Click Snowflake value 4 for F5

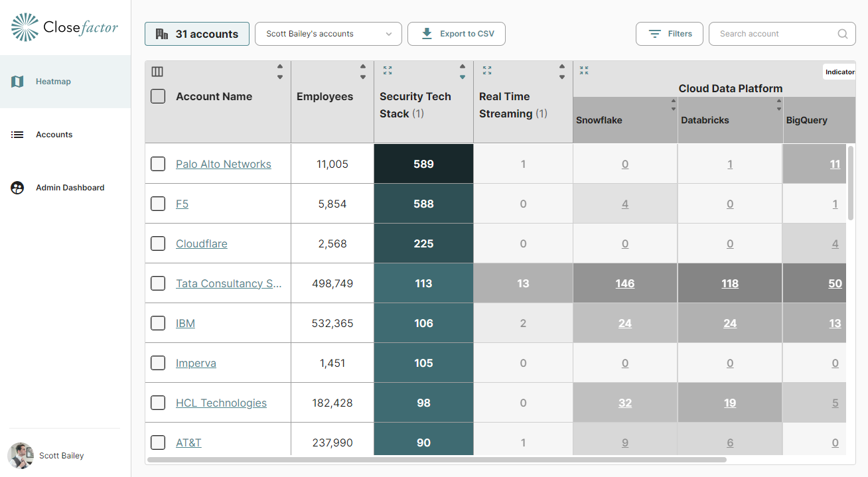(x=625, y=204)
